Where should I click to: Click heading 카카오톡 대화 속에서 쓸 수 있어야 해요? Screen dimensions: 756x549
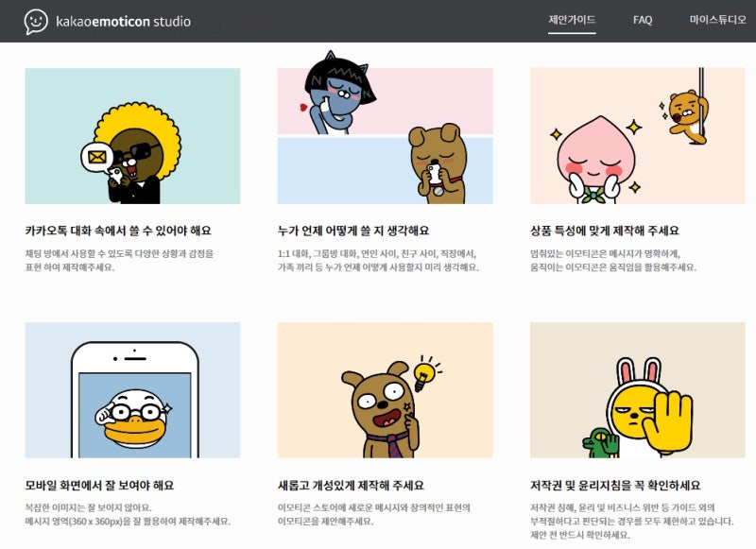(118, 231)
